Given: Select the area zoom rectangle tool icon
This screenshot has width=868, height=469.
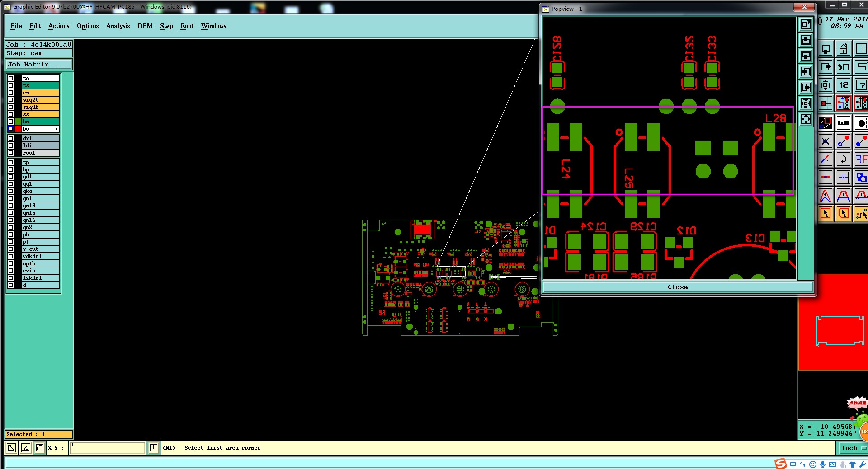Looking at the screenshot, I should pyautogui.click(x=826, y=122).
